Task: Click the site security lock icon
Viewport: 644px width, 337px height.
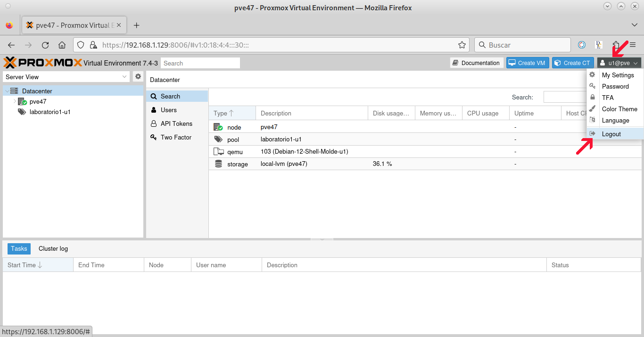Action: coord(93,45)
